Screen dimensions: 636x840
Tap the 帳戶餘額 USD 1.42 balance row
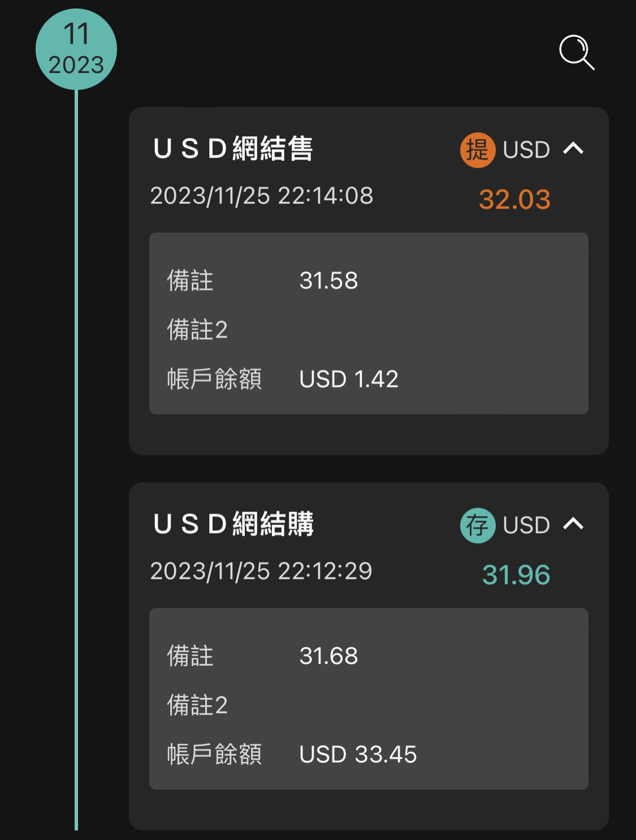pos(369,379)
